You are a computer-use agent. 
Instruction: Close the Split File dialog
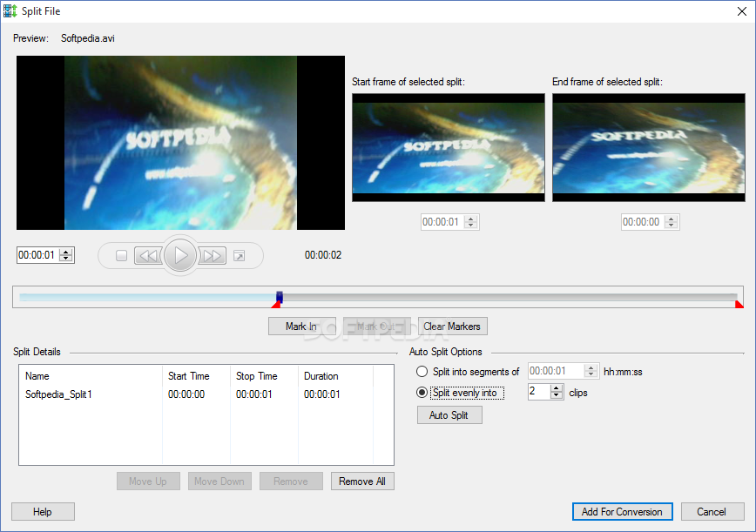coord(742,11)
